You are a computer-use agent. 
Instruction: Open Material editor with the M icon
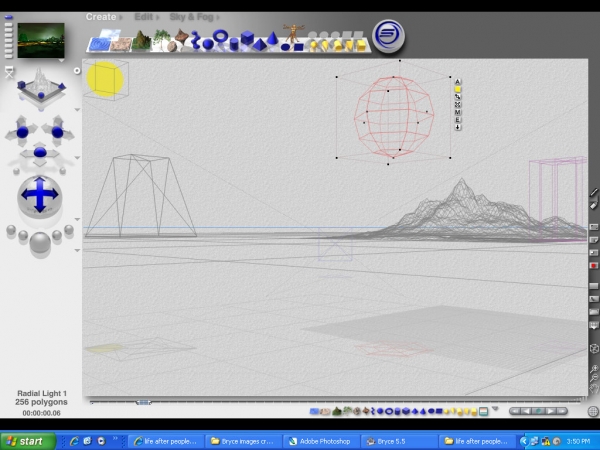pos(458,112)
